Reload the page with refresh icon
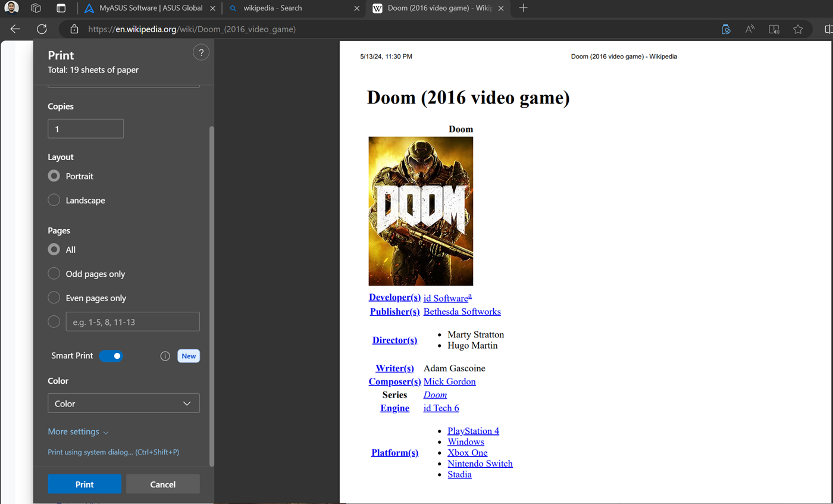The image size is (833, 504). point(42,29)
